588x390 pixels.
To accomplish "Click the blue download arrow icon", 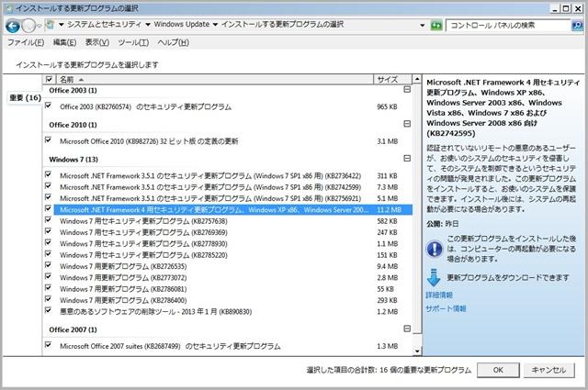I will (x=434, y=277).
